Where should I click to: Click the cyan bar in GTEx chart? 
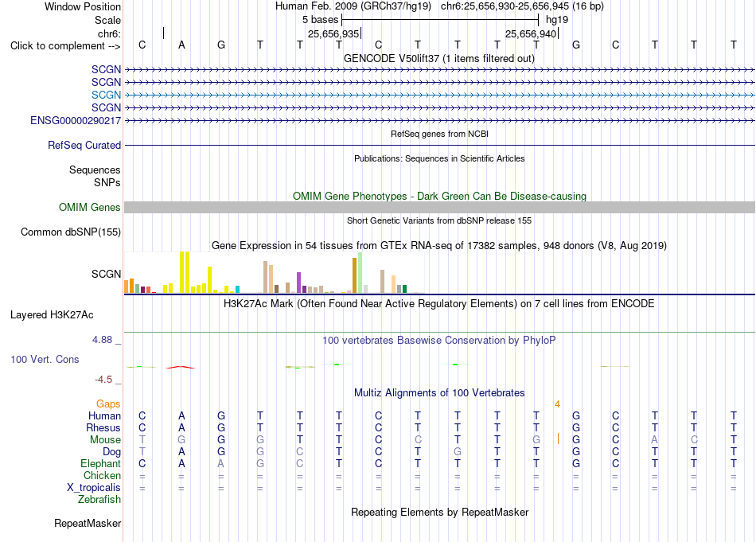point(237,290)
